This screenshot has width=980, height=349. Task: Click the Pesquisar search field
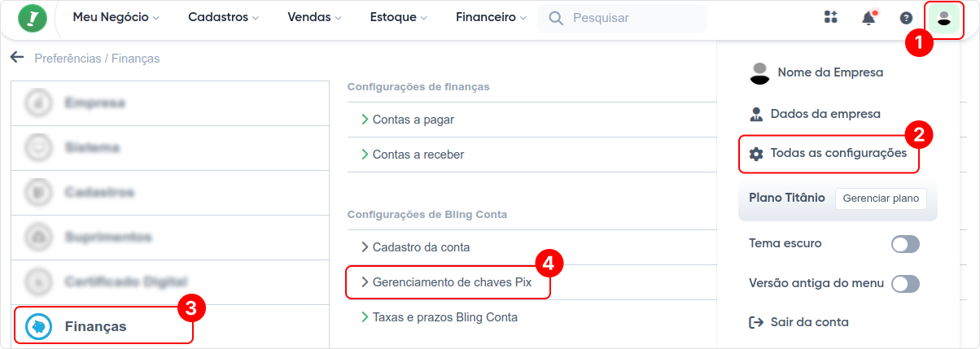click(x=627, y=18)
